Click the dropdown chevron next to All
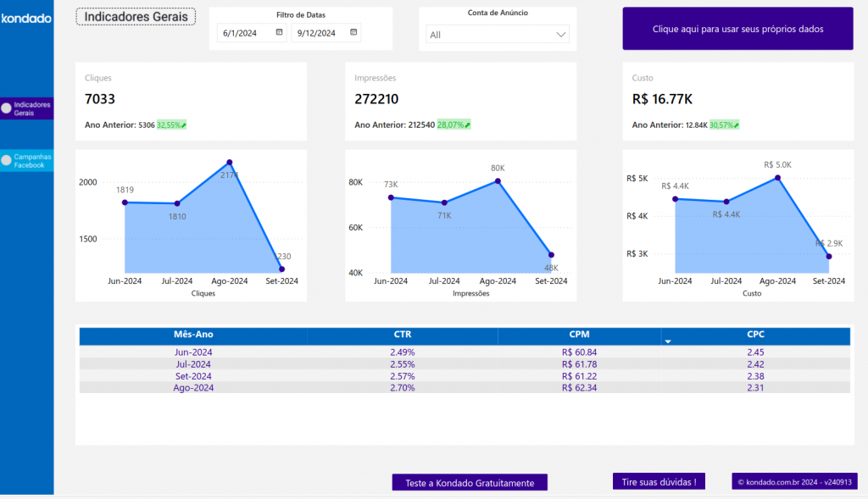Screen dimensions: 868x499 (560, 35)
